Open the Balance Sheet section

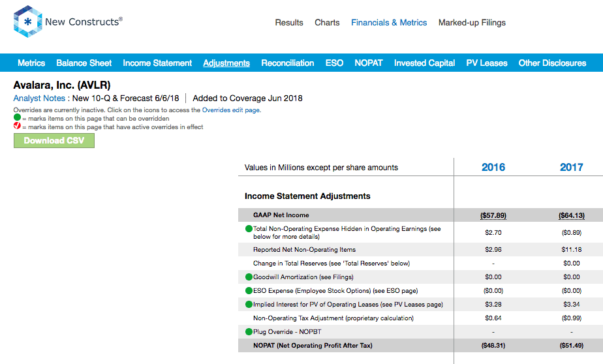(84, 63)
